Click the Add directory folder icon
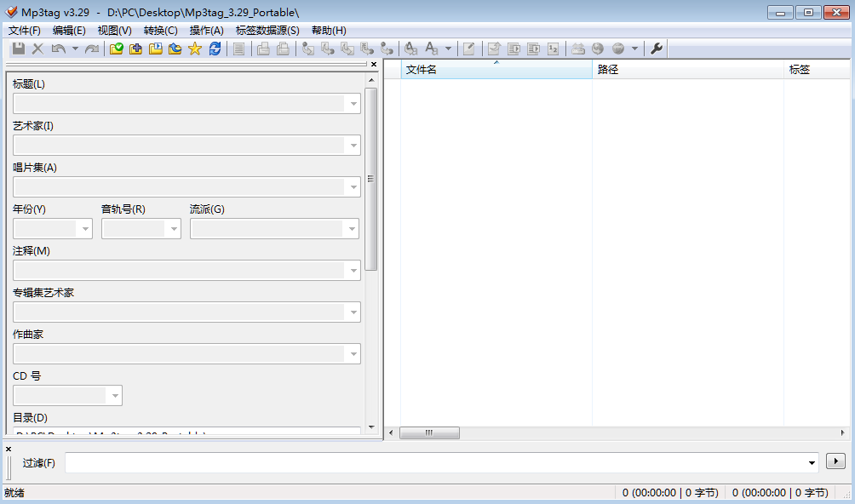Viewport: 855px width, 504px height. 136,49
